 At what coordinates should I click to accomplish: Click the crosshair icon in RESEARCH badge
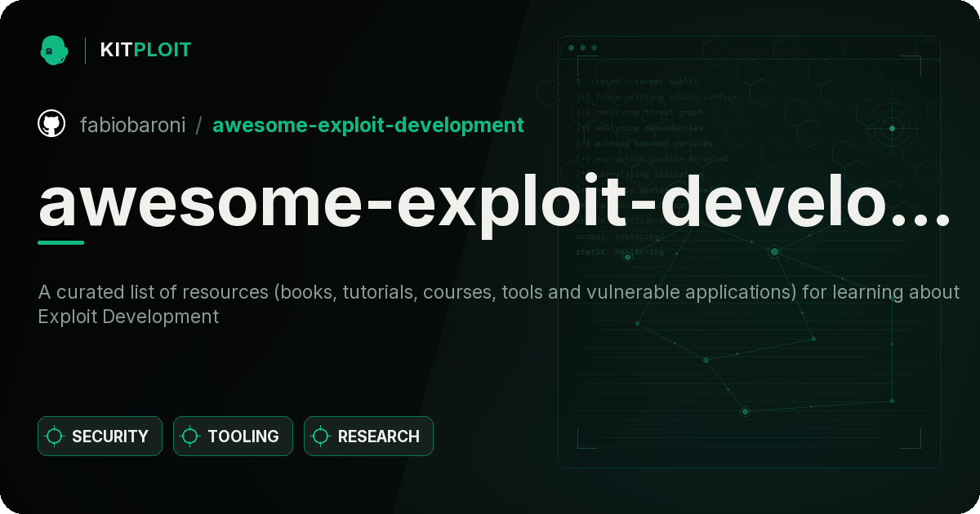point(321,436)
